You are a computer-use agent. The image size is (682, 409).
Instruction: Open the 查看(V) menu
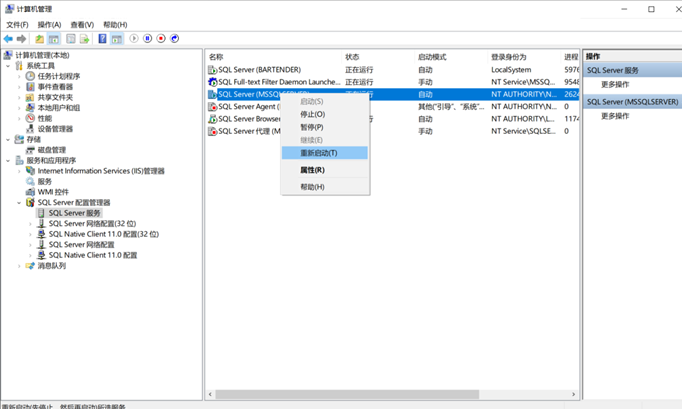[x=82, y=25]
